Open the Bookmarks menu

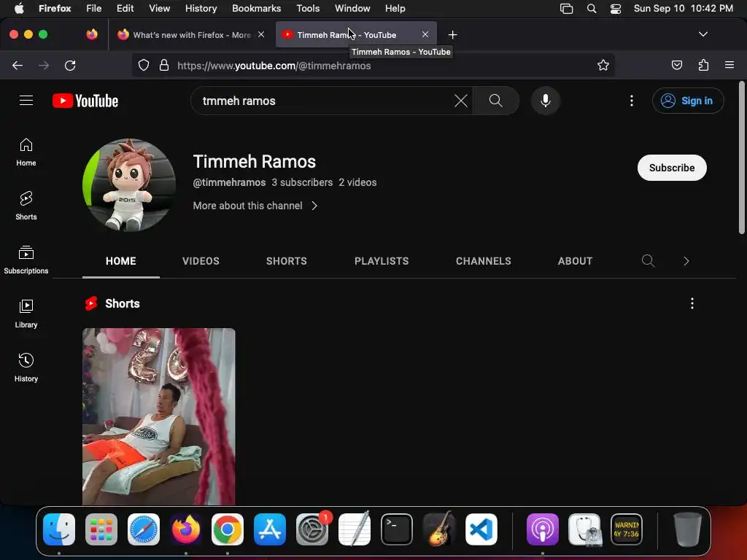pyautogui.click(x=256, y=8)
